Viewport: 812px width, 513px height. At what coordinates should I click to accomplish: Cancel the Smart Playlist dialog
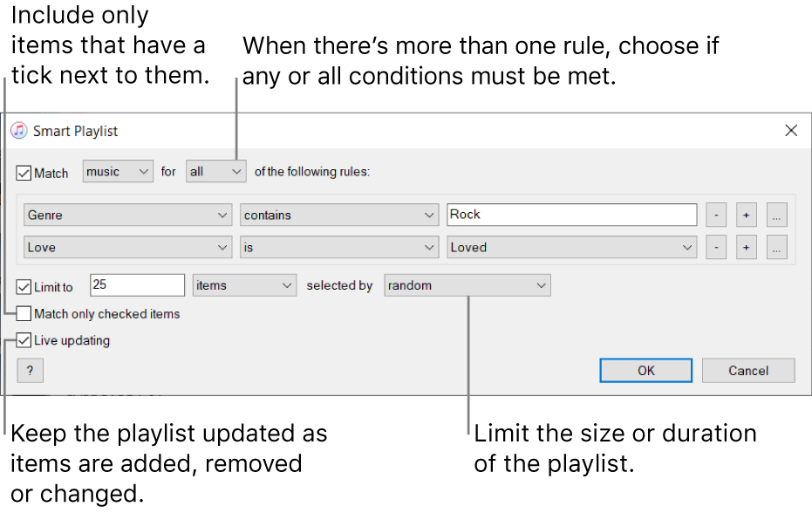[x=747, y=370]
